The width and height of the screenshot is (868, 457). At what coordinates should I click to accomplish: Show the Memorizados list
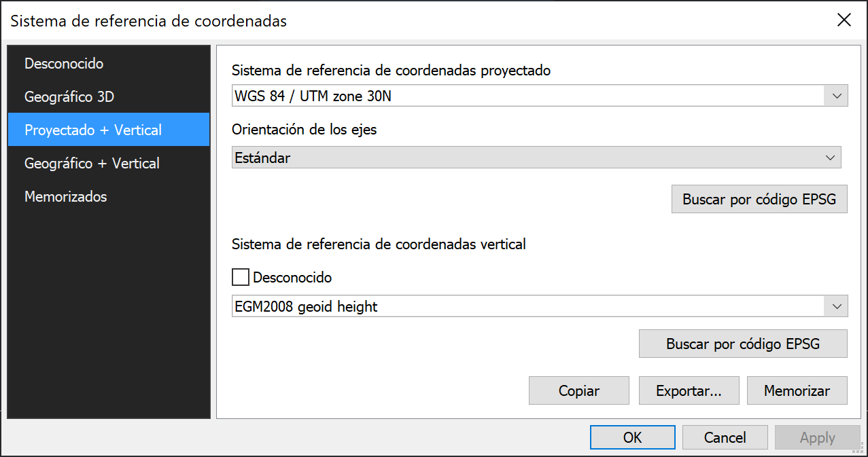click(x=66, y=197)
